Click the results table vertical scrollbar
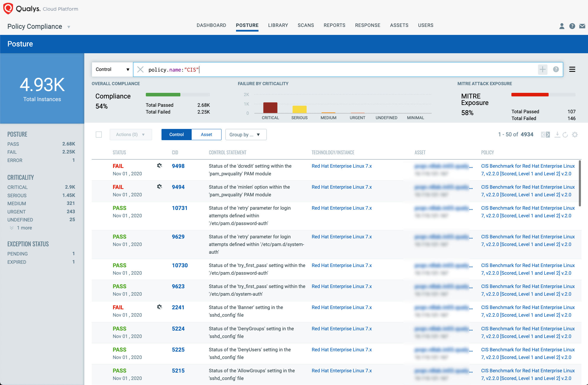The width and height of the screenshot is (588, 385). 580,183
